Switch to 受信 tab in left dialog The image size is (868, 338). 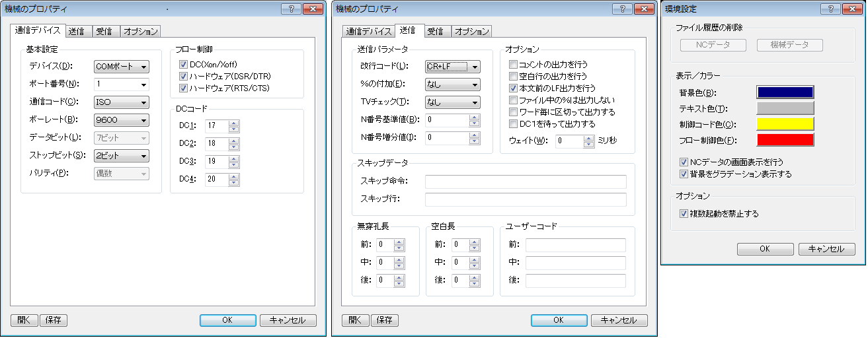104,31
